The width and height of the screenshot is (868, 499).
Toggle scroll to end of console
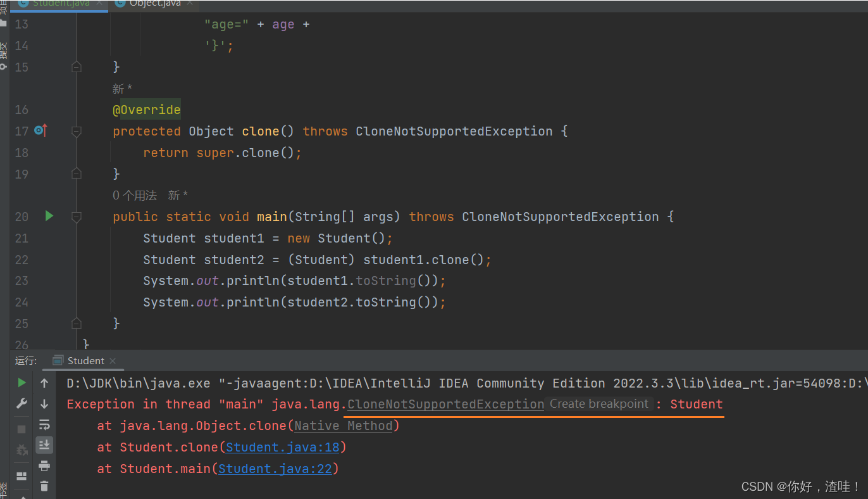[x=44, y=445]
